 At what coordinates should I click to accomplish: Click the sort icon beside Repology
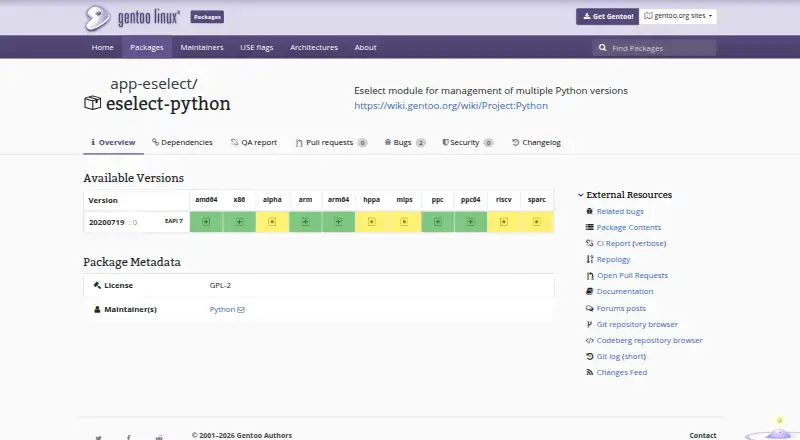(590, 259)
